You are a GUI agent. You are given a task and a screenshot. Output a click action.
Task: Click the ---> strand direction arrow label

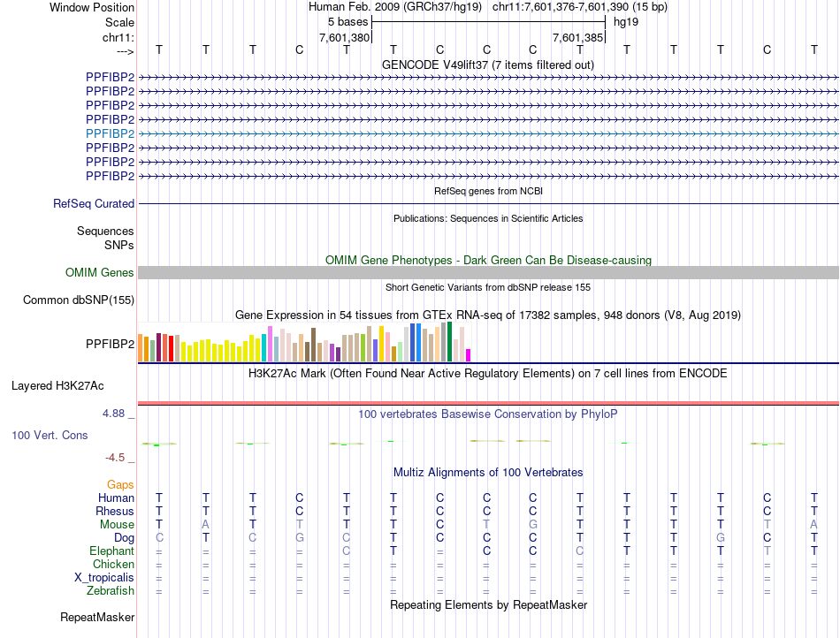[x=125, y=51]
